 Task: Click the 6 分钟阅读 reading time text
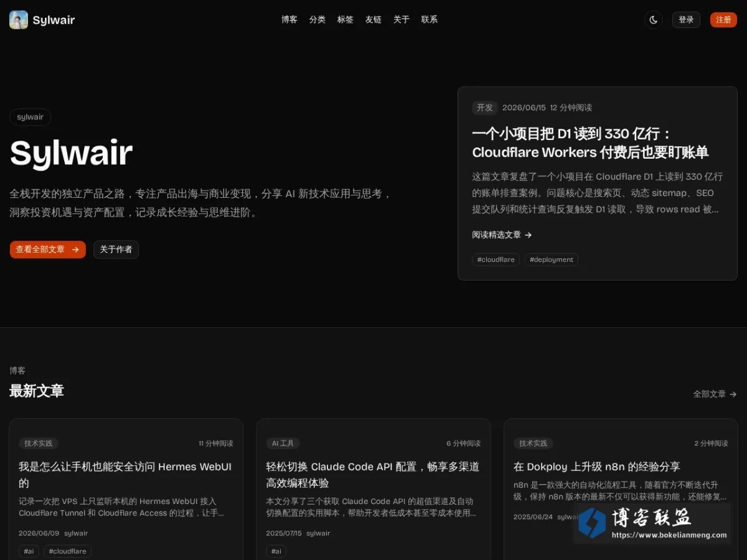[463, 444]
